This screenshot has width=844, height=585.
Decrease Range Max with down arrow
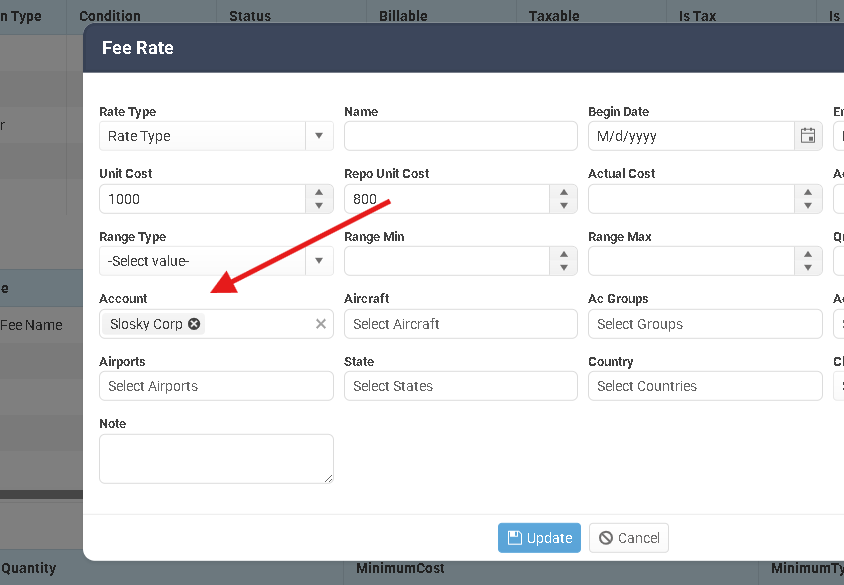coord(808,269)
